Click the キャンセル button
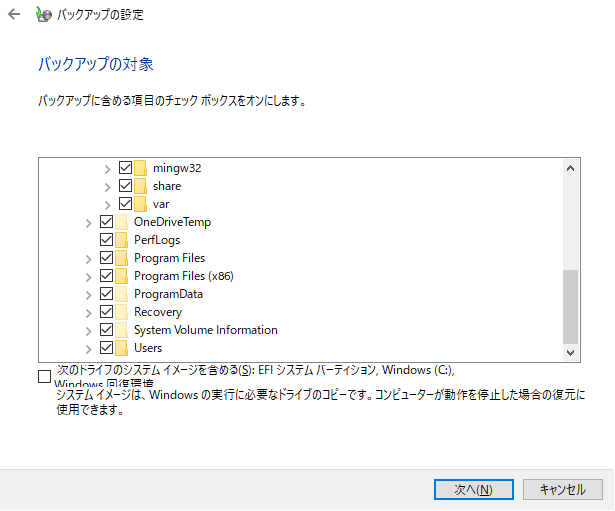615x511 pixels. point(563,489)
